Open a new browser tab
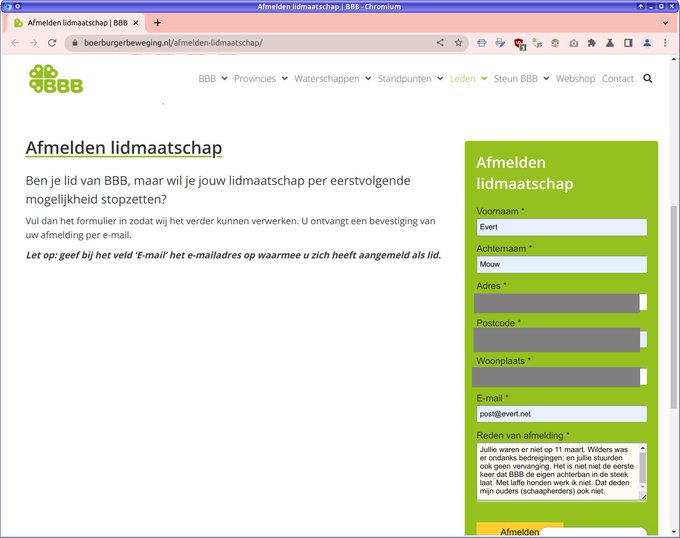680x538 pixels. (157, 23)
